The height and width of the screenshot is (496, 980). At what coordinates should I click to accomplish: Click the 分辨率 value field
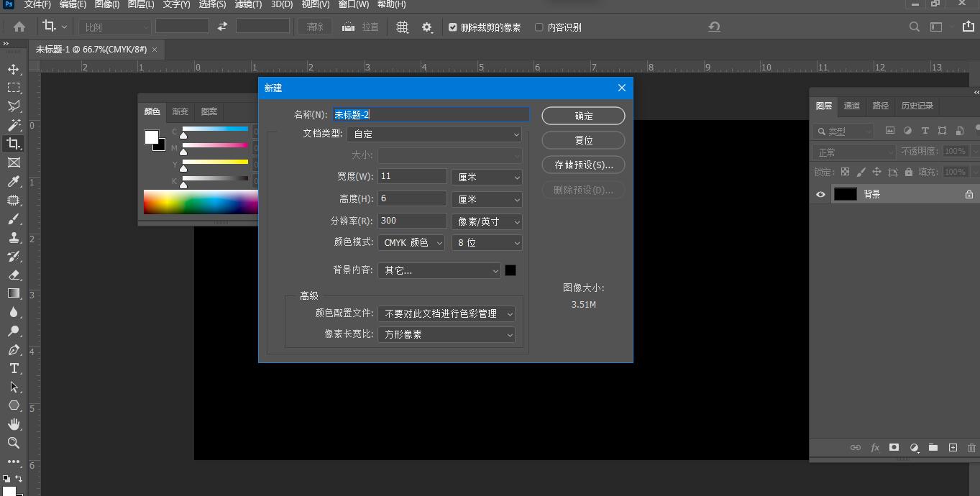pos(412,221)
